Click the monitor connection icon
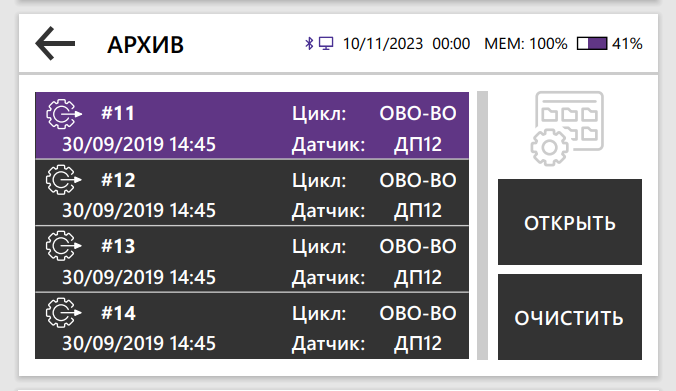Screen dimensions: 676x391 pos(326,44)
